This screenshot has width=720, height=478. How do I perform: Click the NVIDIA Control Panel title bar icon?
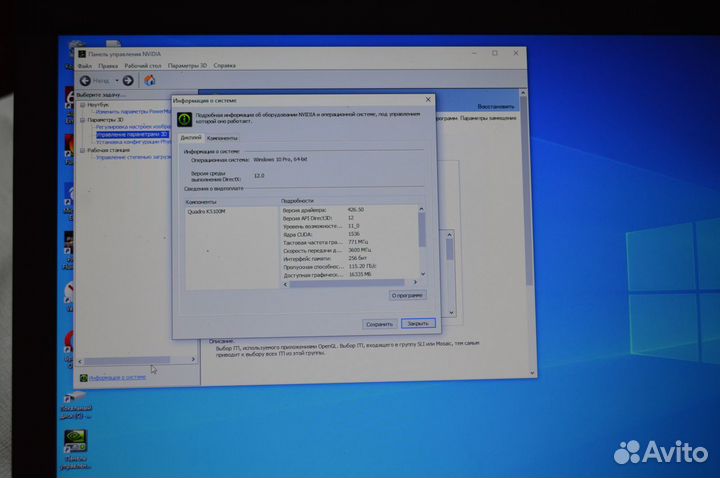[x=82, y=54]
